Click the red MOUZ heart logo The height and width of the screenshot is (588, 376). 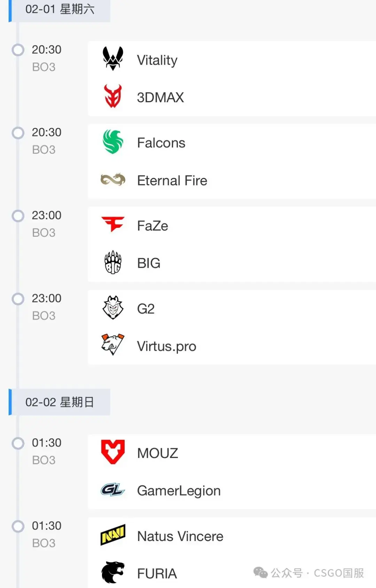click(x=113, y=452)
